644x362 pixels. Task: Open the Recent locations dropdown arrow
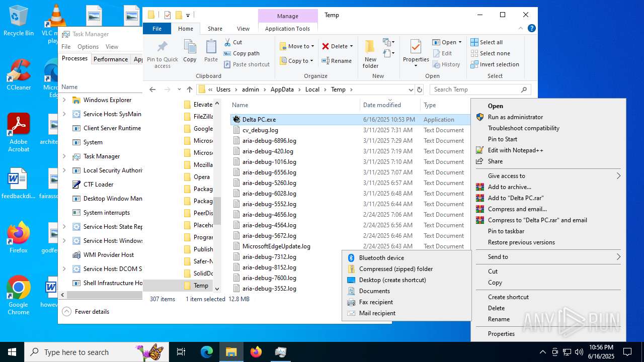179,89
